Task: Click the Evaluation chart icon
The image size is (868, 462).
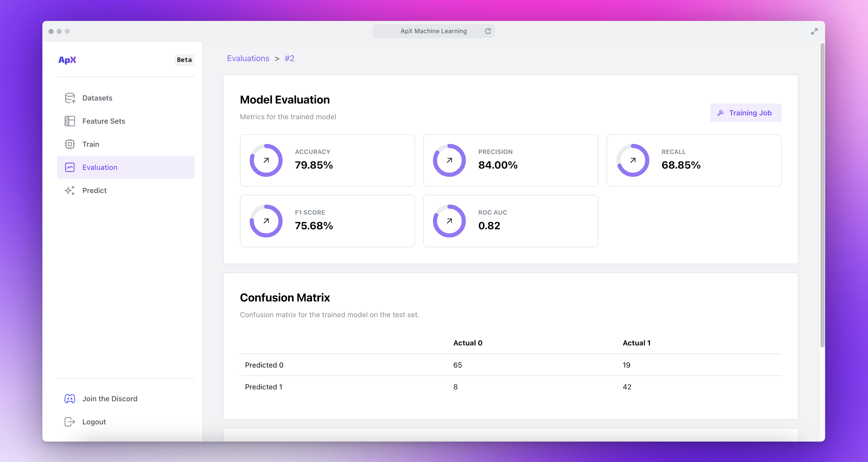Action: coord(70,167)
